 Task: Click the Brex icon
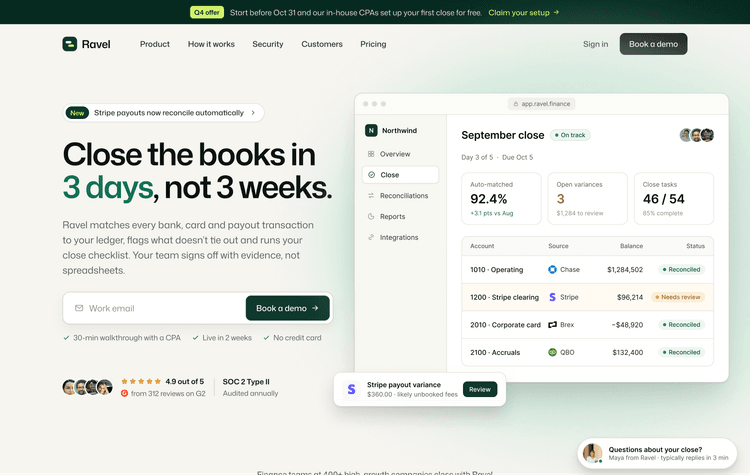coord(552,324)
